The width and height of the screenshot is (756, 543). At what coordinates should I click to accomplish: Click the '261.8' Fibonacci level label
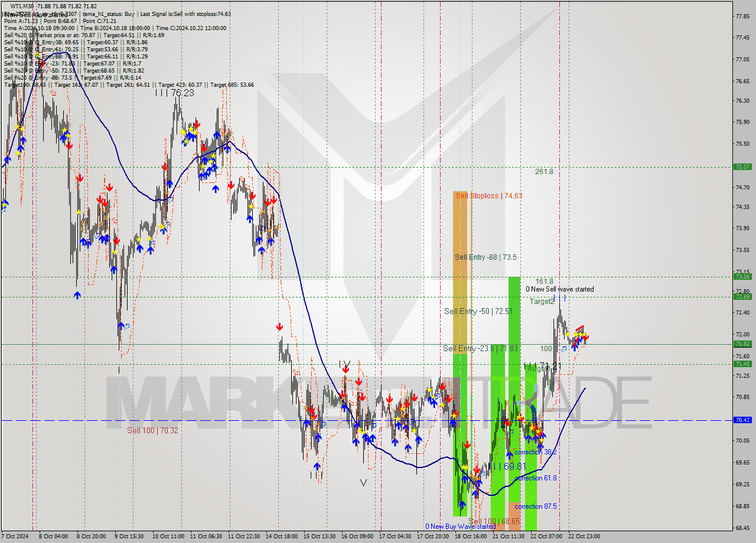[x=544, y=171]
